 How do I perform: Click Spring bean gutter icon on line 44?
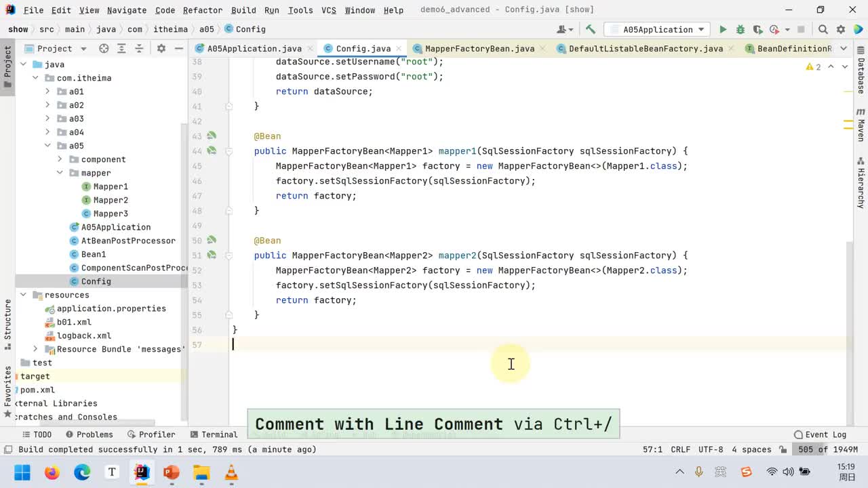point(212,150)
